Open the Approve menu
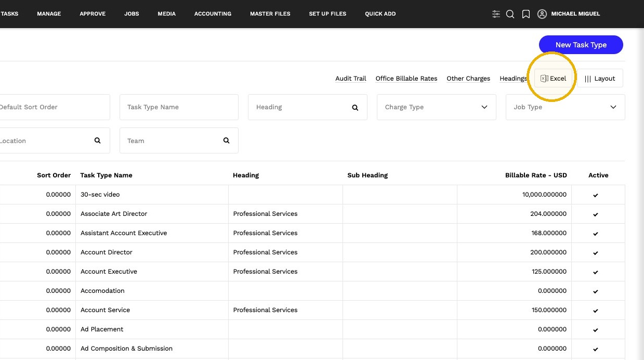This screenshot has width=644, height=360. [93, 14]
